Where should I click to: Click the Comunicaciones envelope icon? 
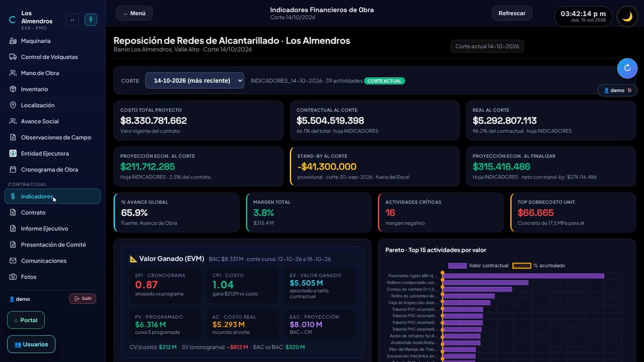[x=13, y=261]
